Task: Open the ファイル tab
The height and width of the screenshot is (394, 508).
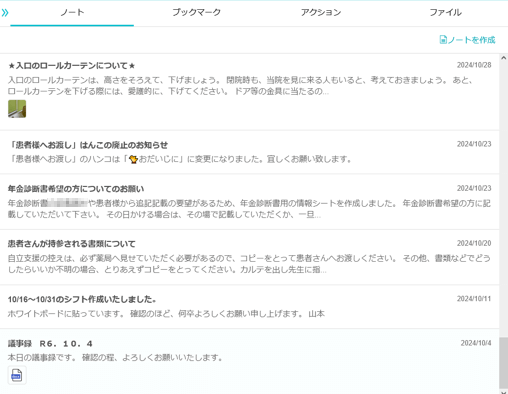Action: [445, 13]
